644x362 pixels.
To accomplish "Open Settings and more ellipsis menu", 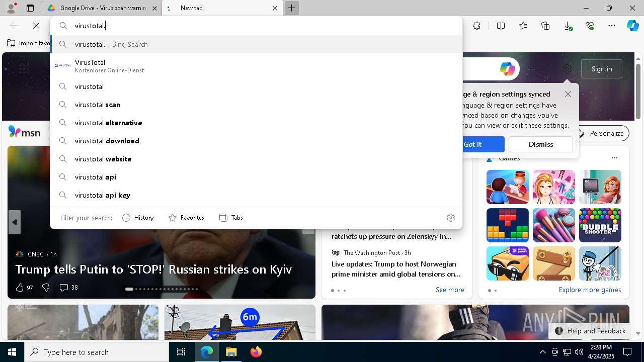I will 612,26.
